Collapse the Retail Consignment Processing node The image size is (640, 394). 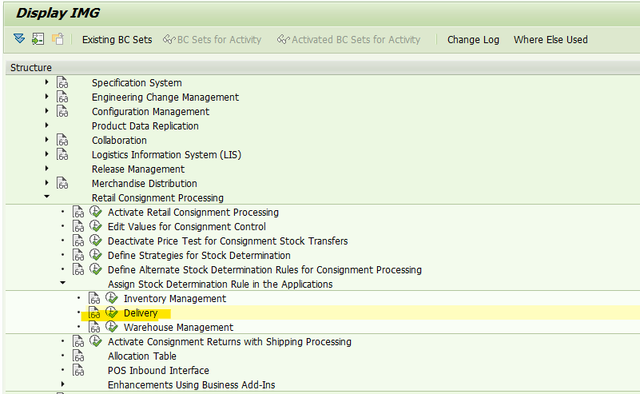[47, 197]
